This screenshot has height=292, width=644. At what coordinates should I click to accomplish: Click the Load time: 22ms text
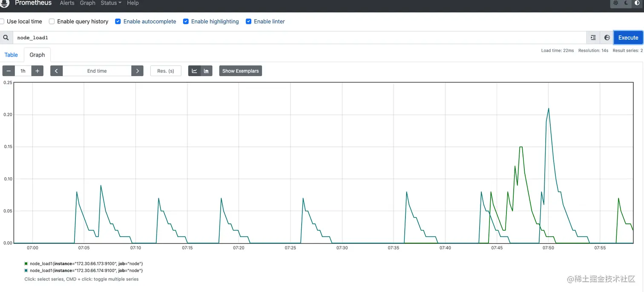(x=558, y=51)
